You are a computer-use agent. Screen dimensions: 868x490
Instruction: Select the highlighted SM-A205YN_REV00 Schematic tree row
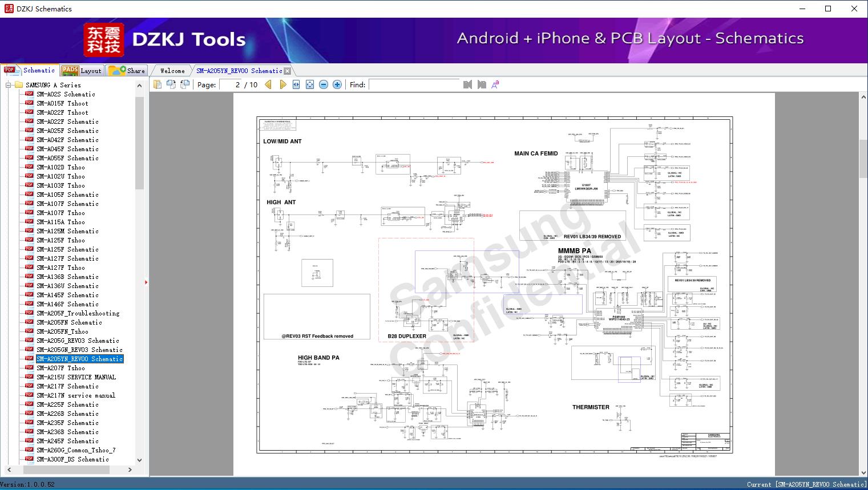tap(80, 359)
